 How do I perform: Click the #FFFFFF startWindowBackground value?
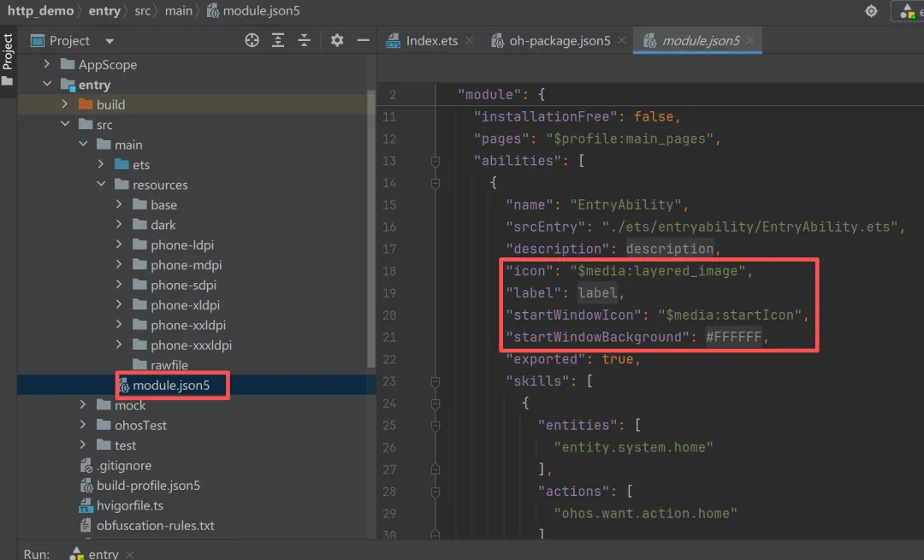(x=734, y=337)
